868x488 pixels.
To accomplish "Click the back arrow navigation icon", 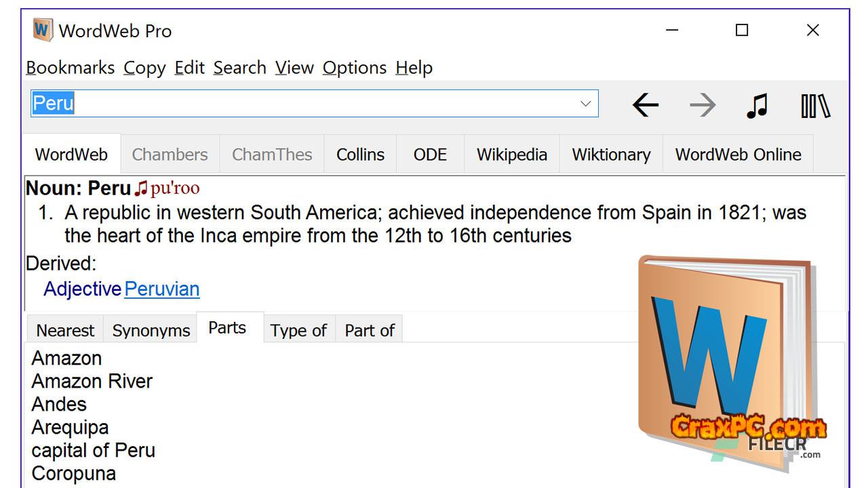I will click(x=645, y=105).
